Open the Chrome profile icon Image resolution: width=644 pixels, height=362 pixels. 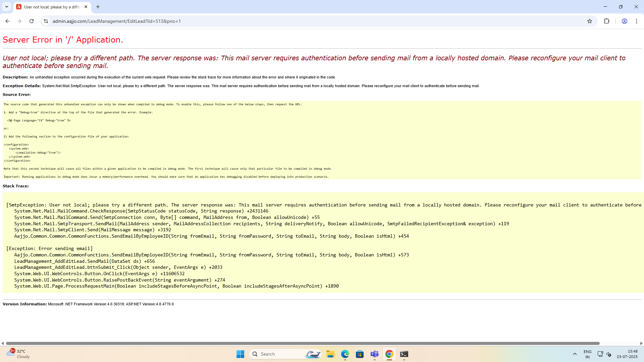[625, 21]
